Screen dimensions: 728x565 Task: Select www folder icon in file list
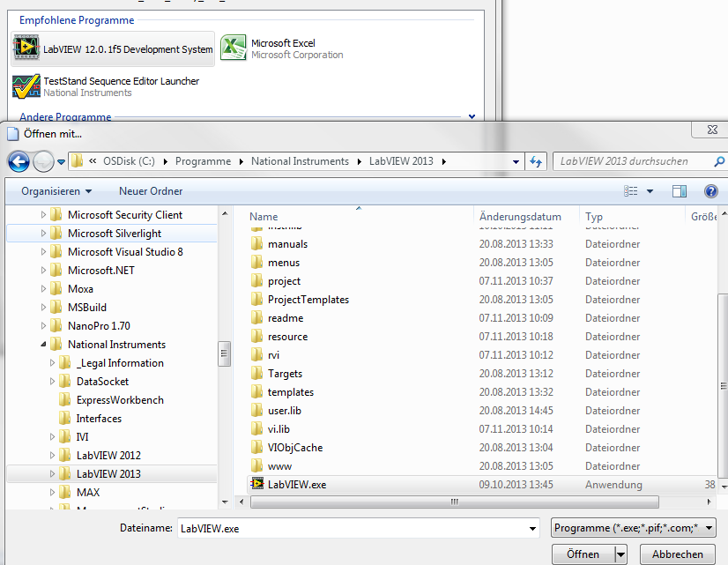click(256, 465)
